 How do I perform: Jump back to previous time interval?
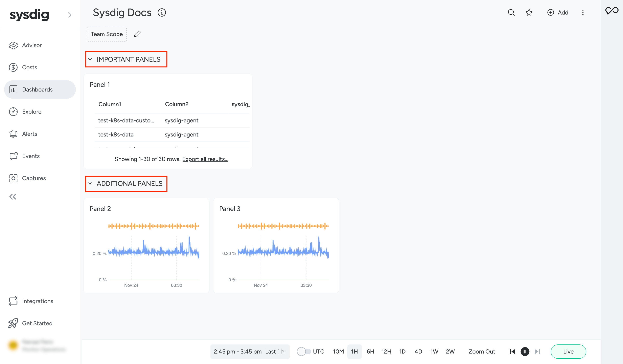tap(512, 352)
